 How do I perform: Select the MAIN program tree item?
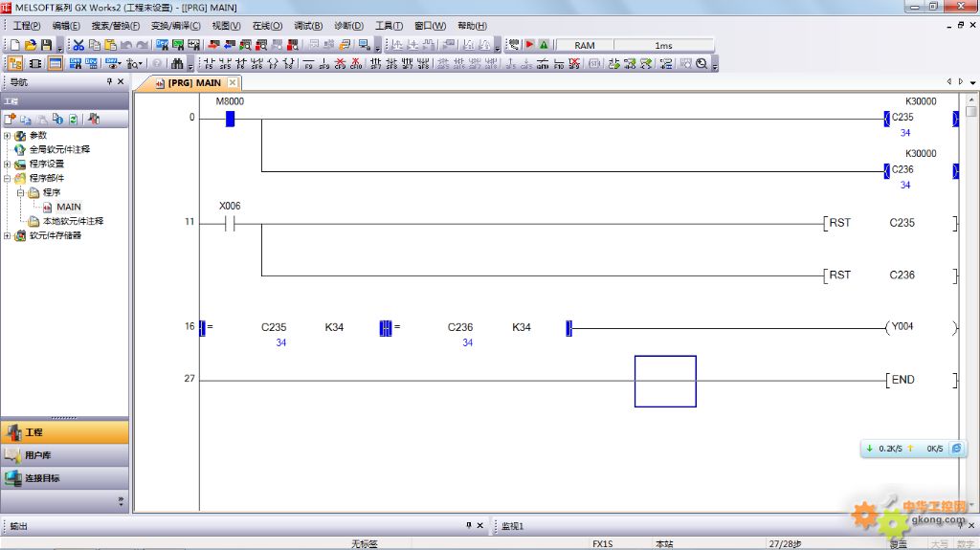click(69, 207)
